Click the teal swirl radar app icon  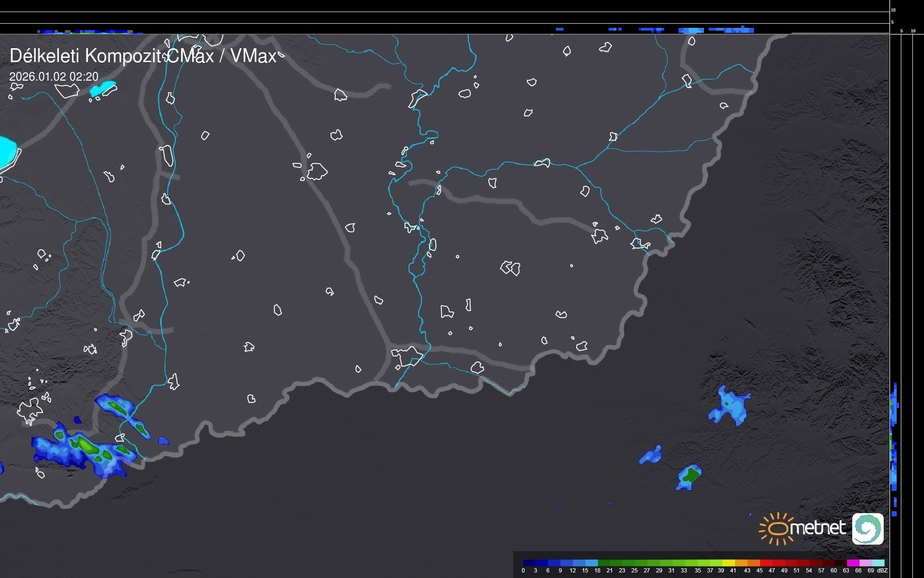tap(867, 528)
